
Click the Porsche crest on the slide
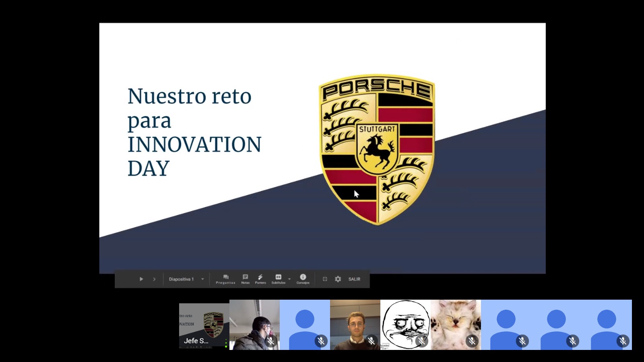point(377,149)
